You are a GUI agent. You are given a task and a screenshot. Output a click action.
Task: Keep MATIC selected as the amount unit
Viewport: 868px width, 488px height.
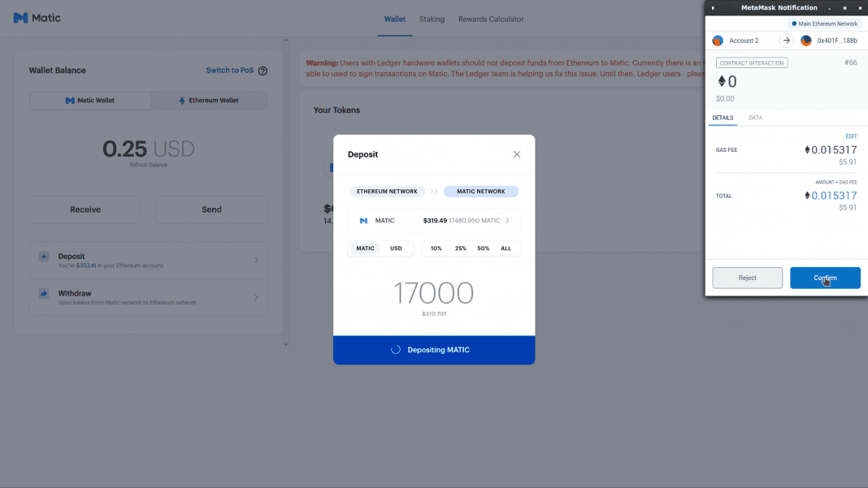(364, 248)
